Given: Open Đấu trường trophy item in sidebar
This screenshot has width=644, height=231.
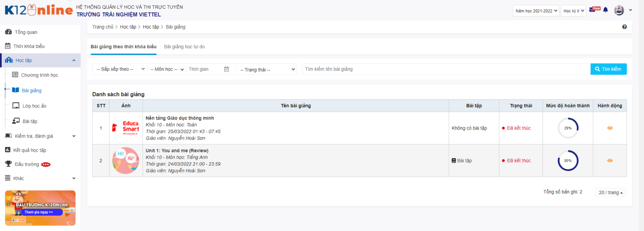Looking at the screenshot, I should (27, 164).
